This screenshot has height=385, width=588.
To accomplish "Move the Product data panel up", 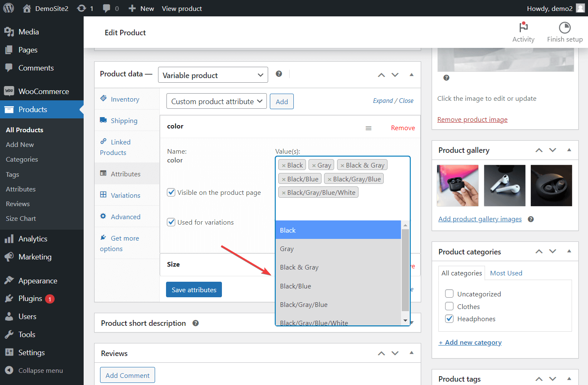I will [x=381, y=75].
